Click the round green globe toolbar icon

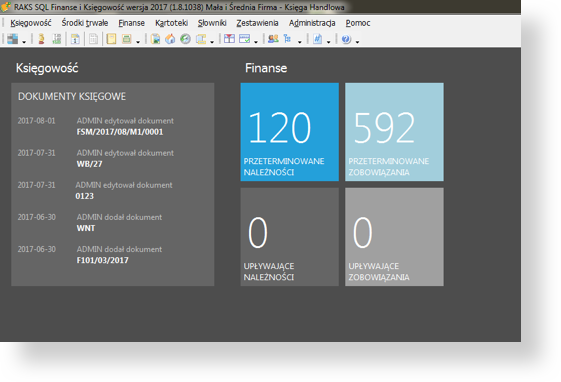185,39
